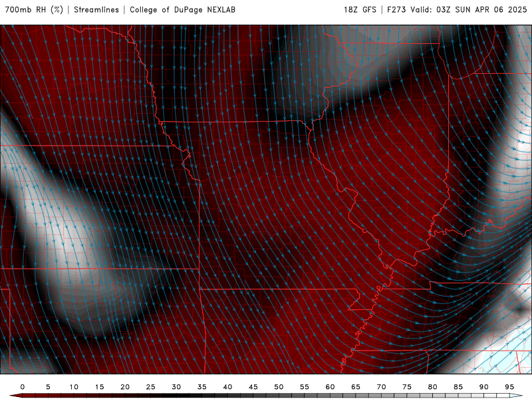Click the white right arrow end of color bar
532x399 pixels.
(516, 396)
